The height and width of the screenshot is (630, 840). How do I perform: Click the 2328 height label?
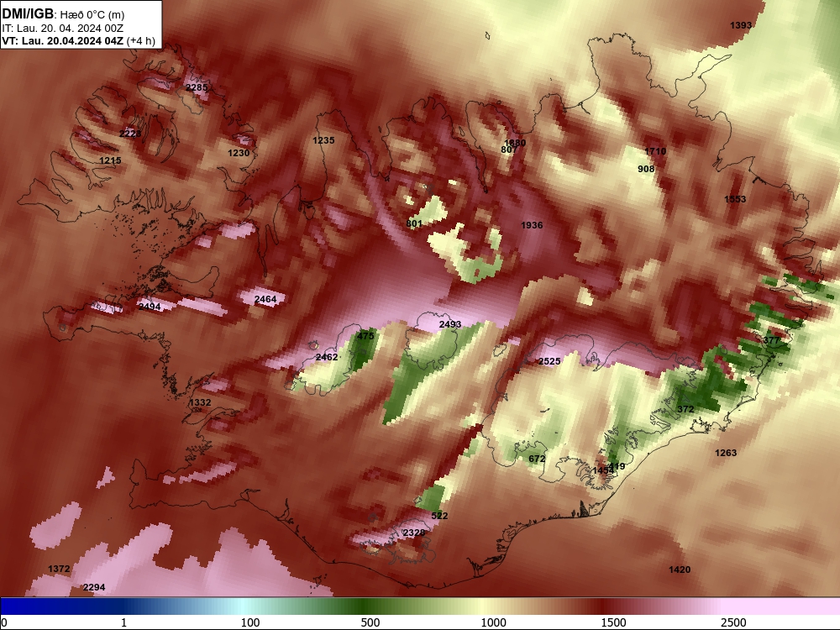(413, 533)
